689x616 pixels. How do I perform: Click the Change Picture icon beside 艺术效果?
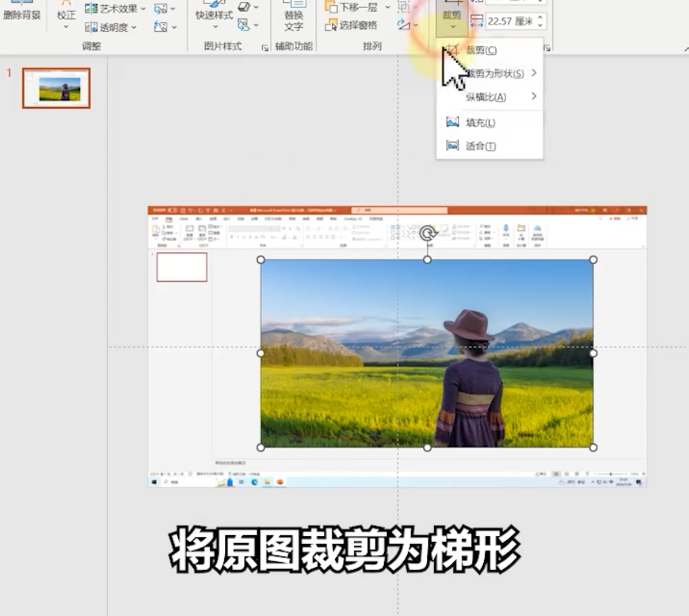[160, 8]
